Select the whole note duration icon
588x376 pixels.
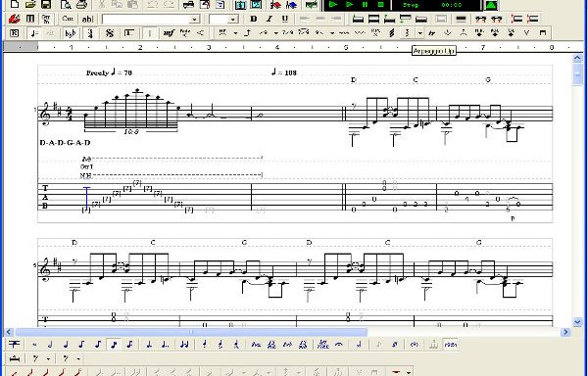coord(34,344)
